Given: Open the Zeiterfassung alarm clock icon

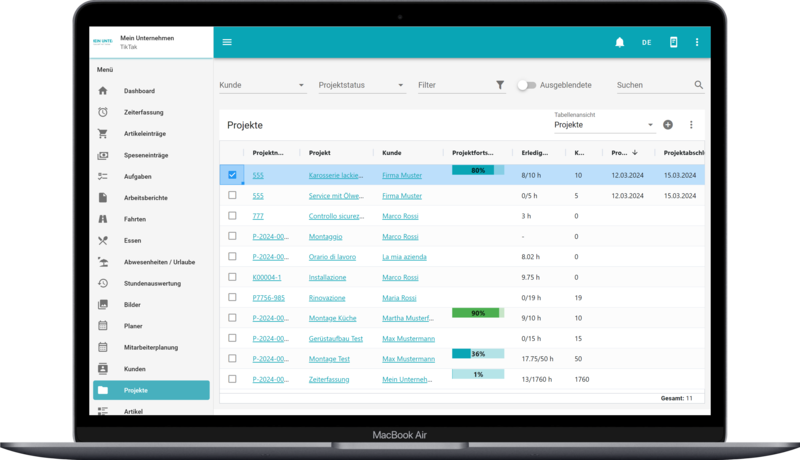Looking at the screenshot, I should 103,111.
